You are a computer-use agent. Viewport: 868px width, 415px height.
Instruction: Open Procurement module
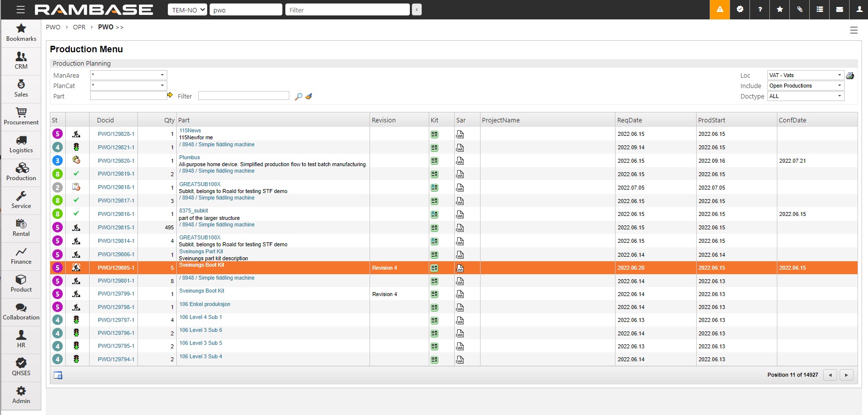click(x=21, y=117)
